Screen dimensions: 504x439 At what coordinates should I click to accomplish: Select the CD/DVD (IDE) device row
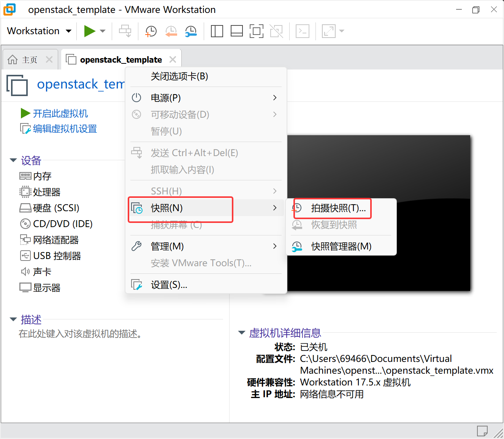[56, 224]
